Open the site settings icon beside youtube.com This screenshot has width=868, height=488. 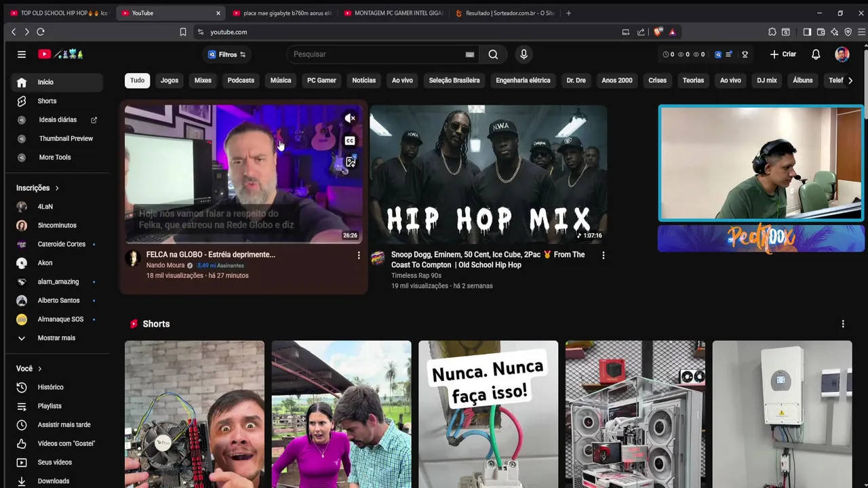click(200, 32)
